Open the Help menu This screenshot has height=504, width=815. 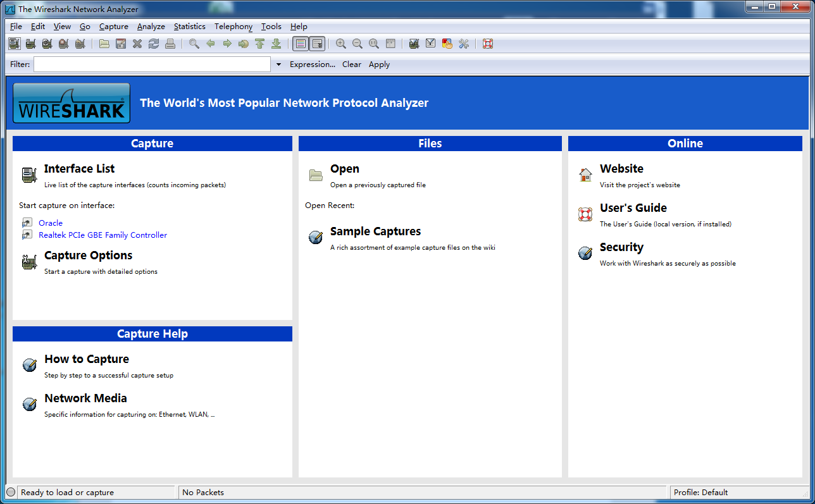(x=299, y=27)
